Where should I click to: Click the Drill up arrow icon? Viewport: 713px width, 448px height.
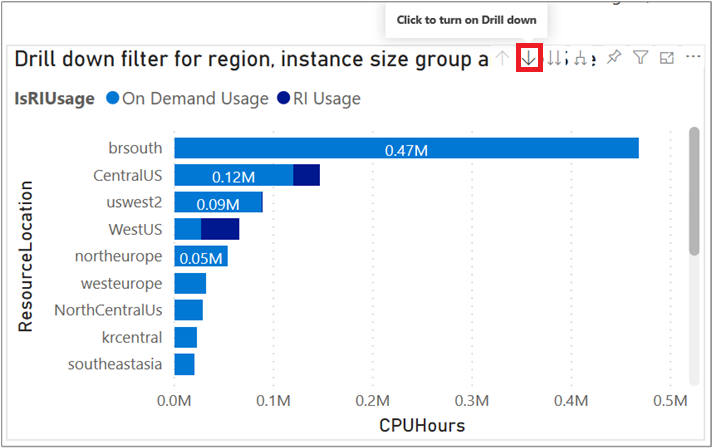[502, 59]
